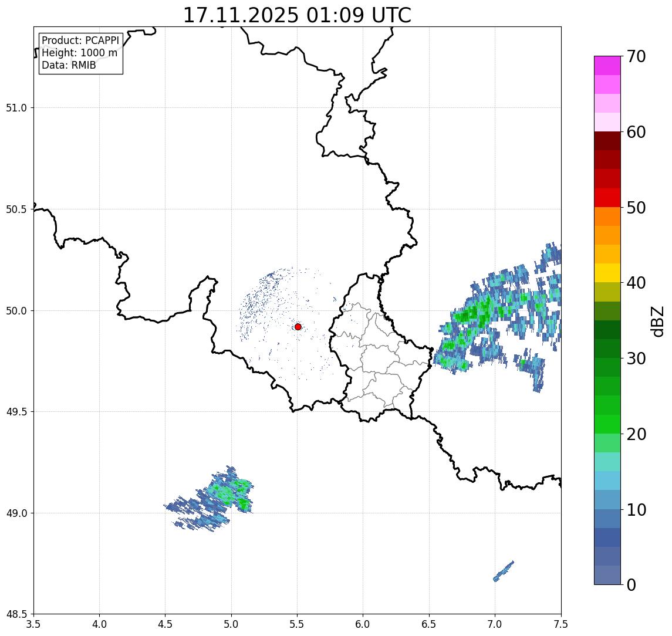Click the latitude axis label 51.0
The width and height of the screenshot is (672, 636).
16,108
